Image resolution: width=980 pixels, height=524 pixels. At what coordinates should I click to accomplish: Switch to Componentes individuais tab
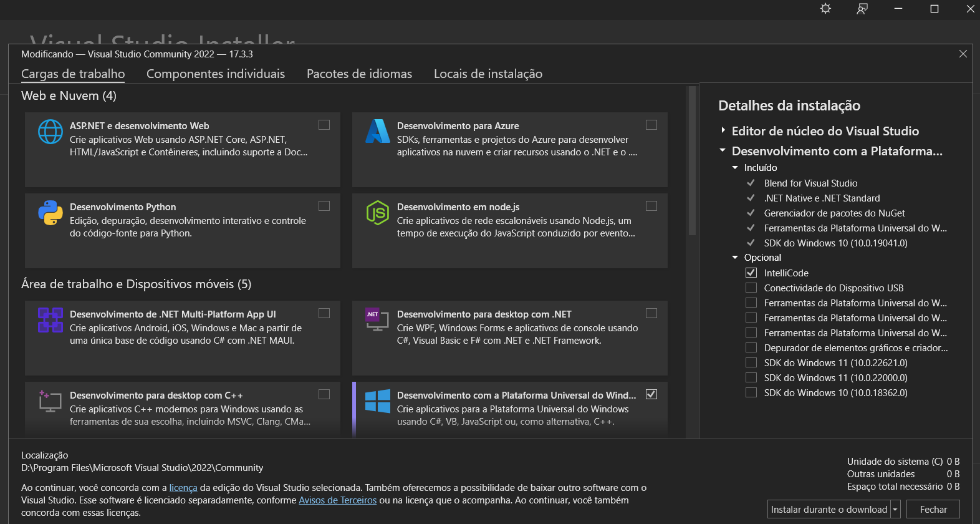click(x=216, y=74)
